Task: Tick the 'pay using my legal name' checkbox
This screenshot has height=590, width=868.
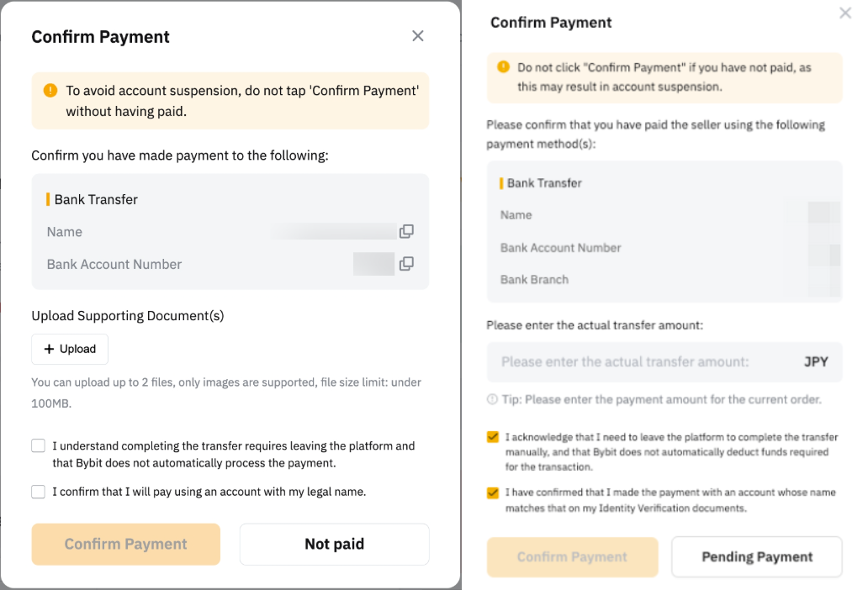Action: [x=38, y=492]
